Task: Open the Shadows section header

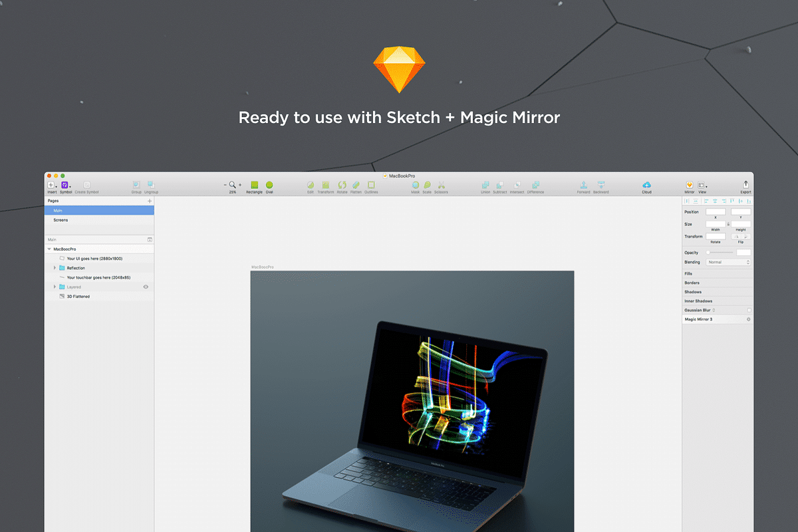Action: coord(718,292)
